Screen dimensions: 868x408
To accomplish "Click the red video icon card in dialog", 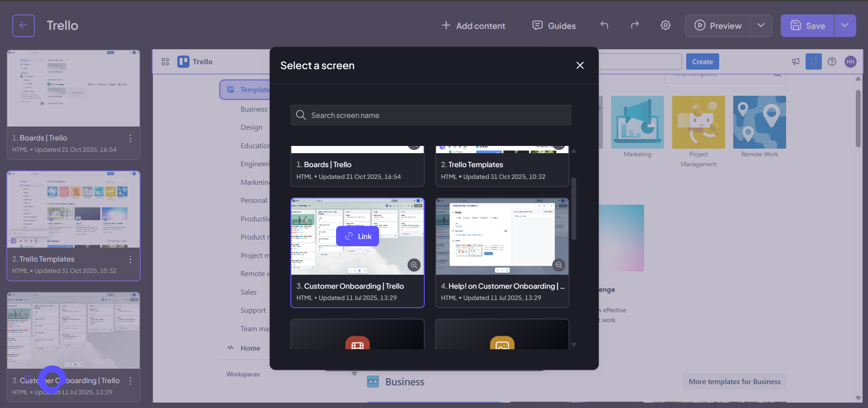I will 357,334.
